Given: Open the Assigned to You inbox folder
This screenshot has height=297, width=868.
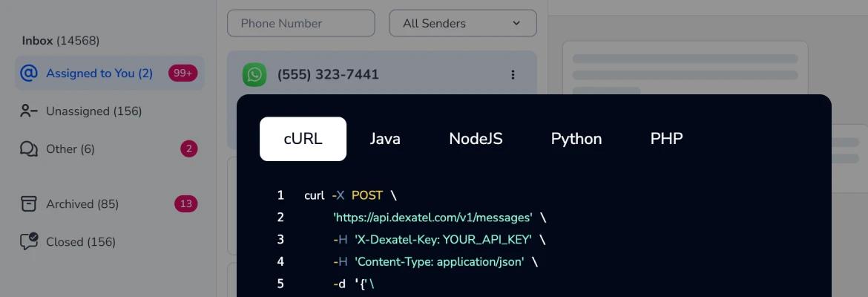Looking at the screenshot, I should (x=110, y=74).
